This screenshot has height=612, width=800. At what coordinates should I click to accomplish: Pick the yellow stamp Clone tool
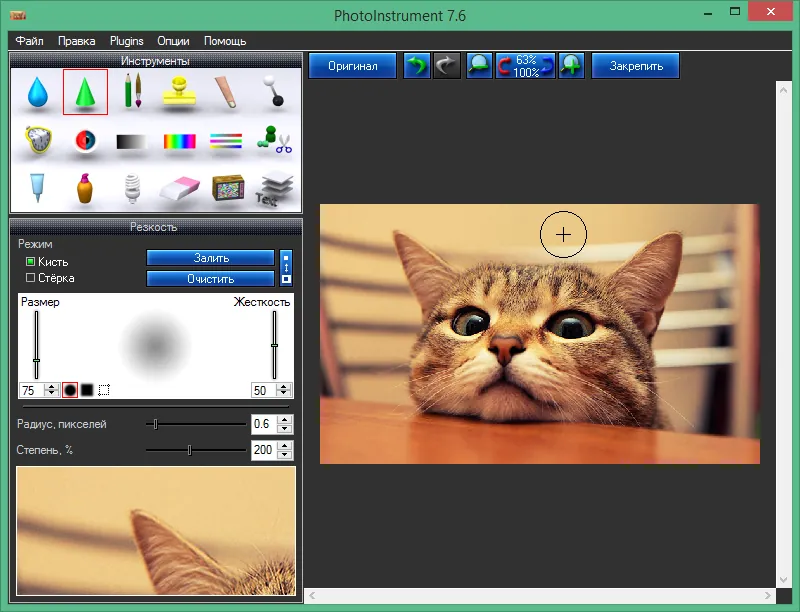point(179,92)
